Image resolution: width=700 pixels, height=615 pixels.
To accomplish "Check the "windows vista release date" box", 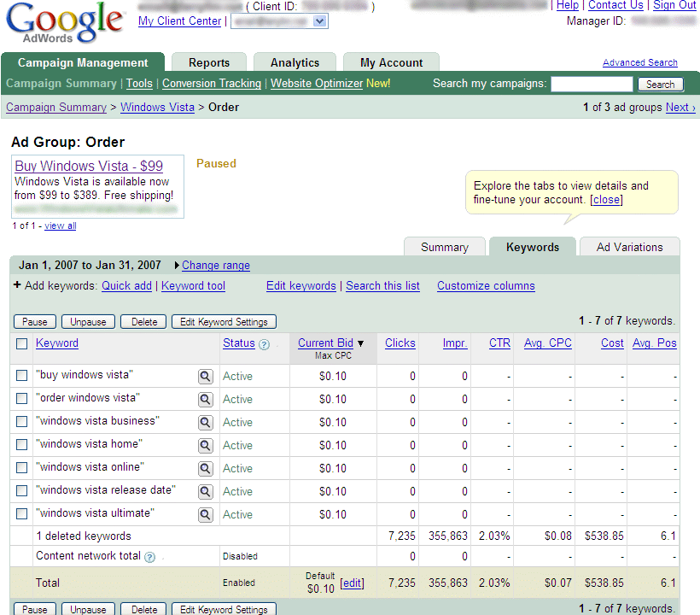I will pos(21,490).
